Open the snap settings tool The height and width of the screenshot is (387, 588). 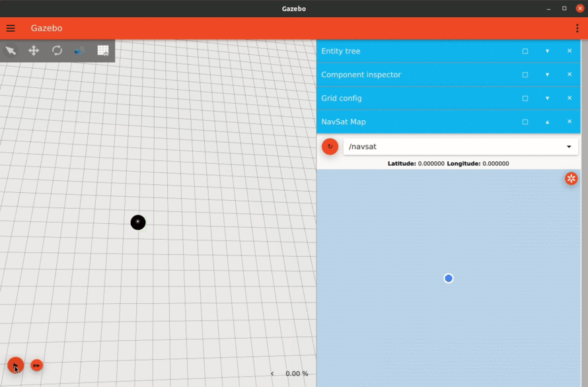(80, 51)
